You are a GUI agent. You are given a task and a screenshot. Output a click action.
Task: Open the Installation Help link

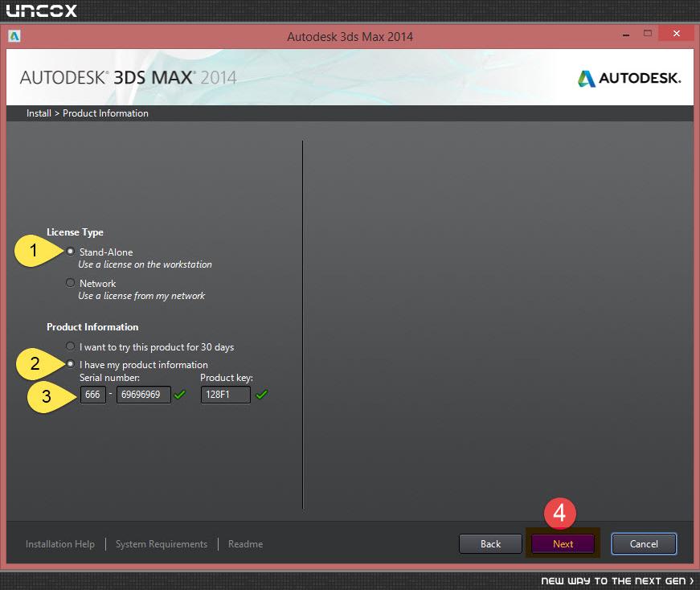[59, 544]
